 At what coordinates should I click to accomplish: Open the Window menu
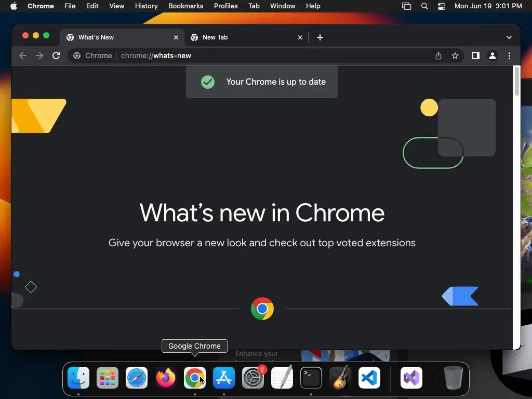click(x=283, y=6)
